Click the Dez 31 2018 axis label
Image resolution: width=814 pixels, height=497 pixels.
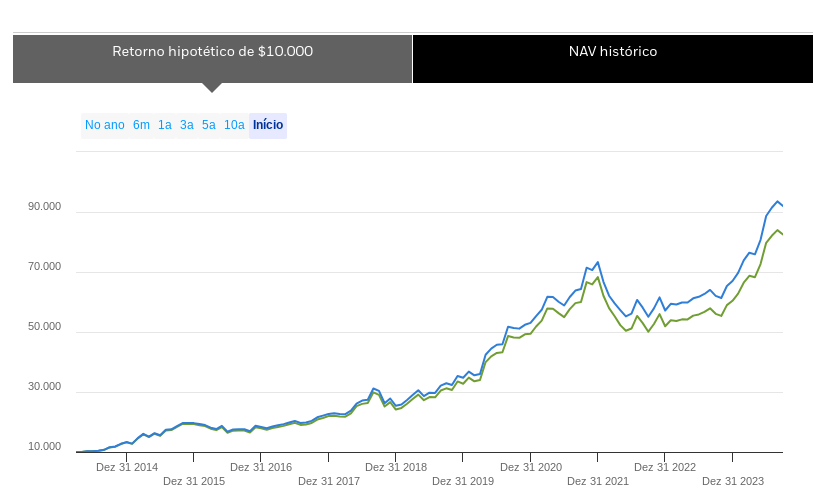(x=396, y=467)
